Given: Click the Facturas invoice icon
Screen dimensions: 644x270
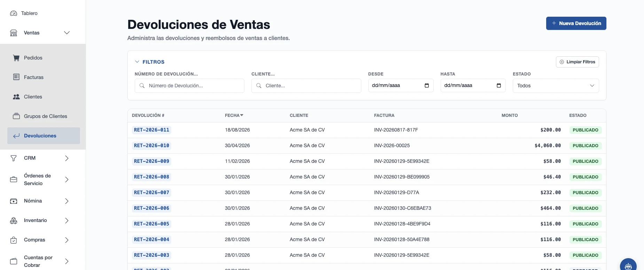Looking at the screenshot, I should pos(16,77).
